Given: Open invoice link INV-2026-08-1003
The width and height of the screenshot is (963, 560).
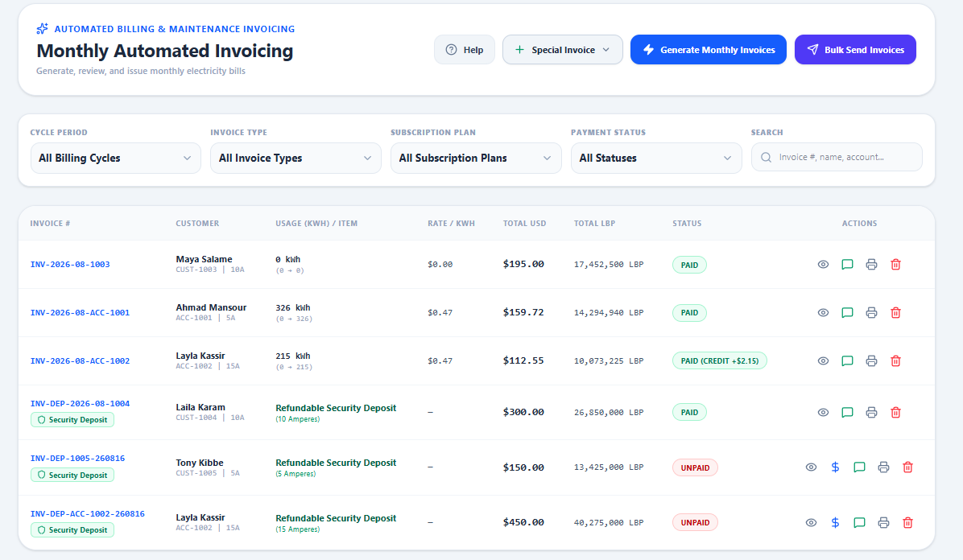Looking at the screenshot, I should [x=70, y=265].
